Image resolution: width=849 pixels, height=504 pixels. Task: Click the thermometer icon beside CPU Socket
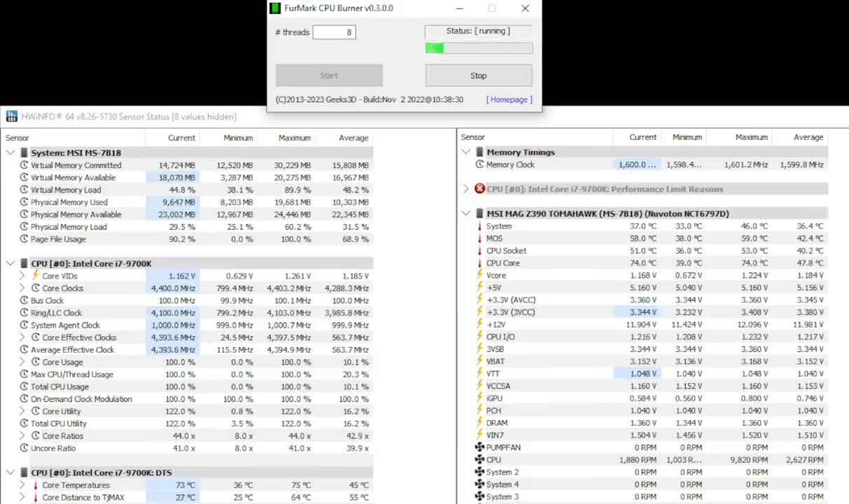point(479,251)
